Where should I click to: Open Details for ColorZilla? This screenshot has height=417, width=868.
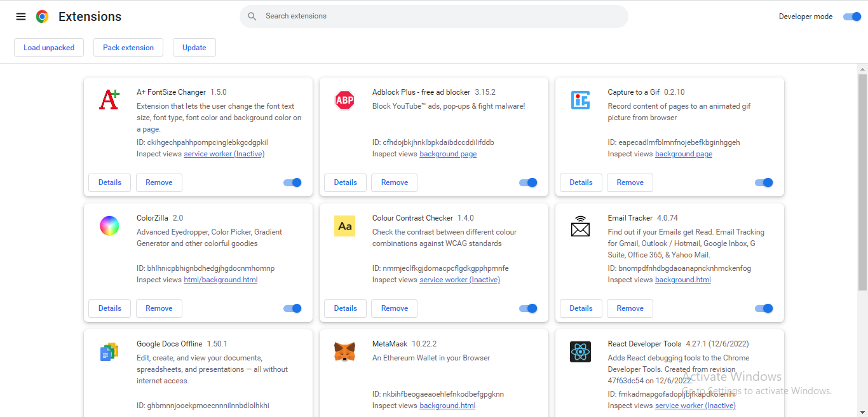tap(110, 308)
